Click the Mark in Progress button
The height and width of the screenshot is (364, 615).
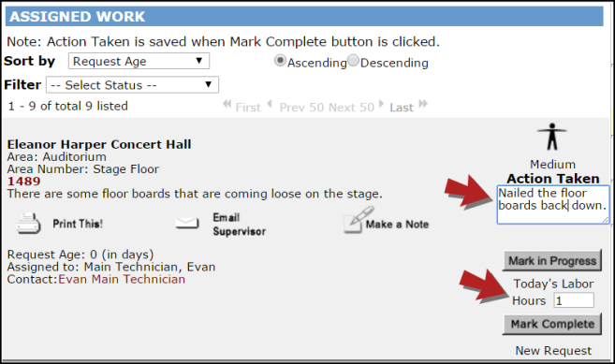click(x=552, y=261)
